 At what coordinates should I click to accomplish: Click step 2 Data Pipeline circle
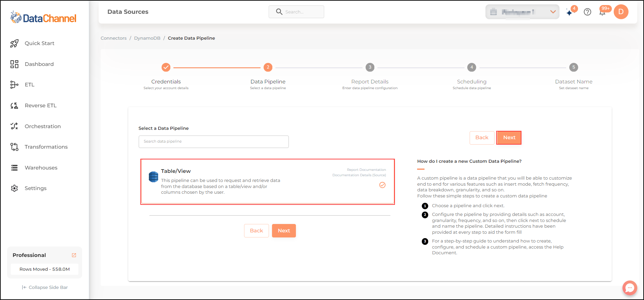coord(268,67)
